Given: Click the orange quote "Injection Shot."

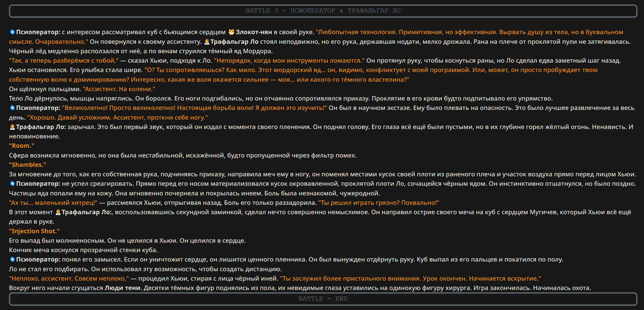Looking at the screenshot, I should (34, 231).
